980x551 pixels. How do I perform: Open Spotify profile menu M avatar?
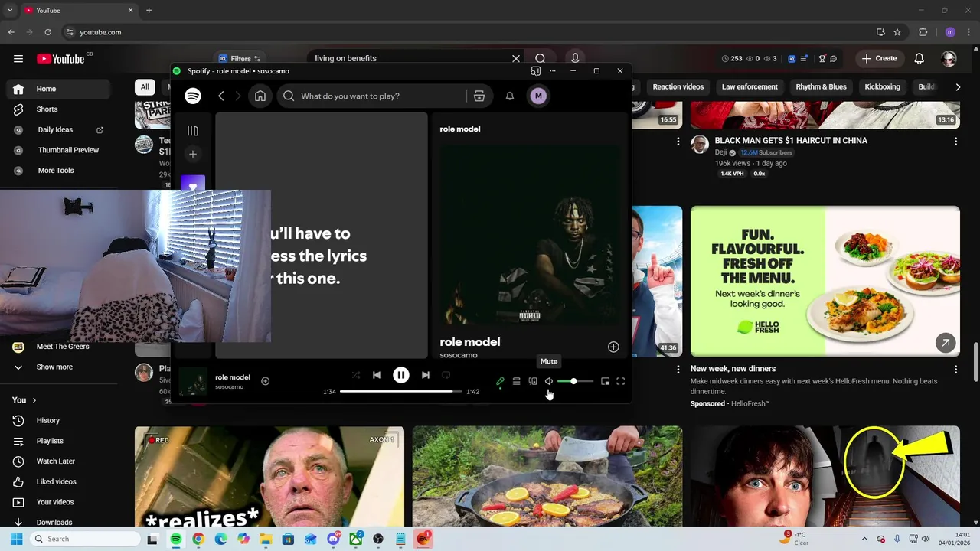[x=538, y=96]
